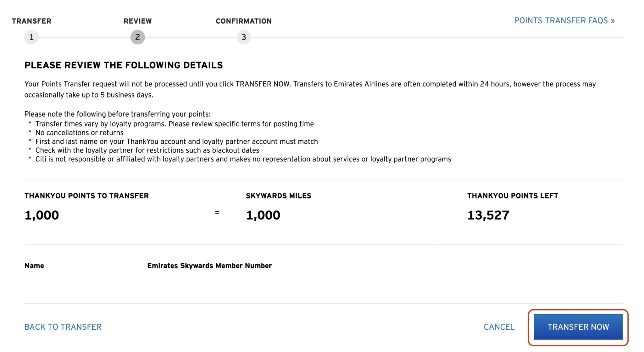Click the CANCEL option
Image resolution: width=644 pixels, height=352 pixels.
[x=498, y=327]
